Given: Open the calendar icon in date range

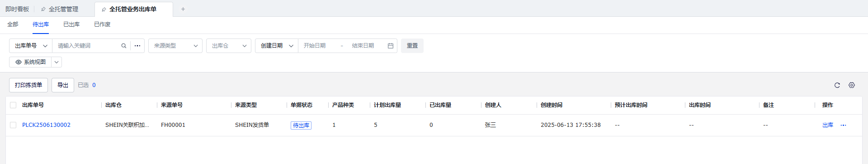Looking at the screenshot, I should coord(391,46).
